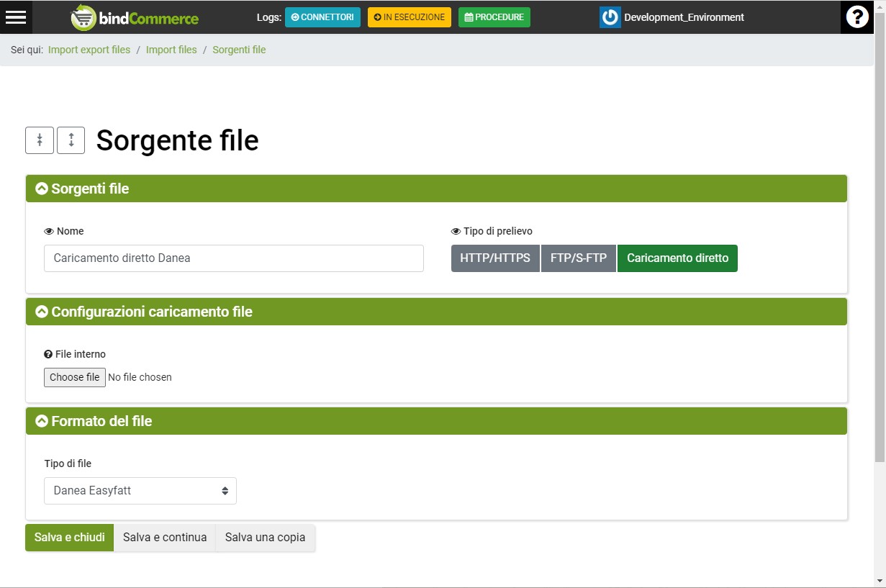The width and height of the screenshot is (886, 588).
Task: Open the hamburger main menu
Action: 16,17
